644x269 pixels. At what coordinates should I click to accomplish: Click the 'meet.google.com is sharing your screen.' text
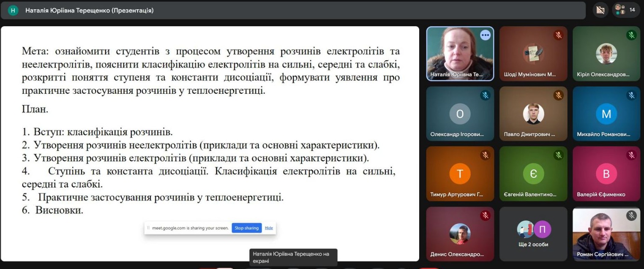click(x=190, y=228)
